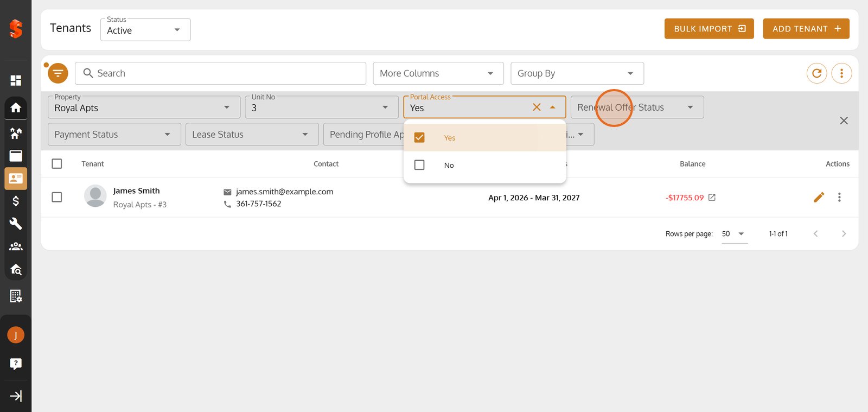Edit James Smith with pencil icon

pyautogui.click(x=819, y=197)
